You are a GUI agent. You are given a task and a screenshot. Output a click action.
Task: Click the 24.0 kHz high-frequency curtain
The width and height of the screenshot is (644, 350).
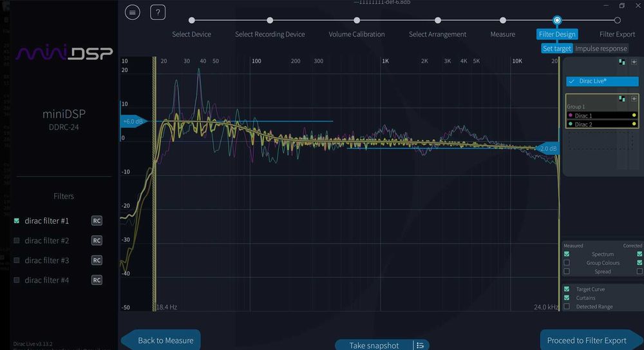pyautogui.click(x=559, y=184)
